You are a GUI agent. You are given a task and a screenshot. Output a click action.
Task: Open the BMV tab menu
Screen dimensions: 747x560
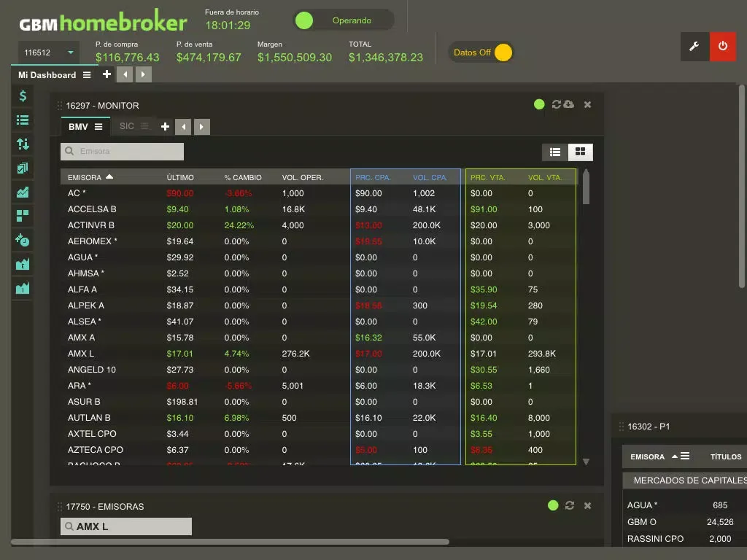point(98,127)
